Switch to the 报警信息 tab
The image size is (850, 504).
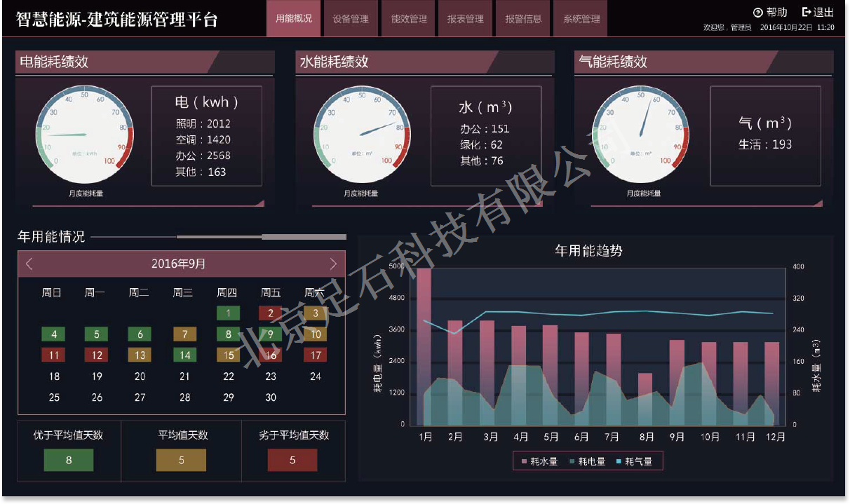pos(523,19)
